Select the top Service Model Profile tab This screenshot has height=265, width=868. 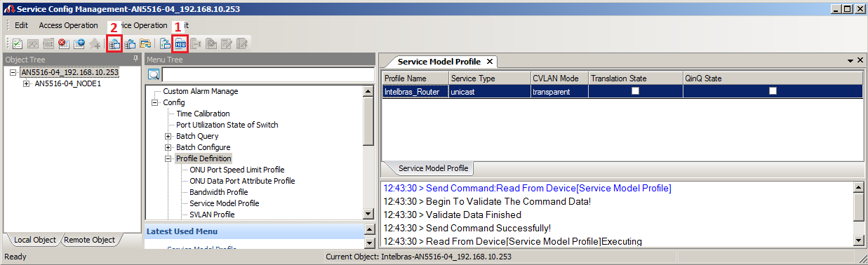pos(439,62)
